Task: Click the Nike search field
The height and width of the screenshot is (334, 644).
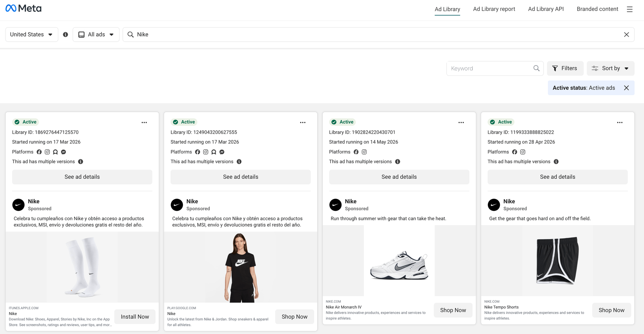Action: click(378, 34)
